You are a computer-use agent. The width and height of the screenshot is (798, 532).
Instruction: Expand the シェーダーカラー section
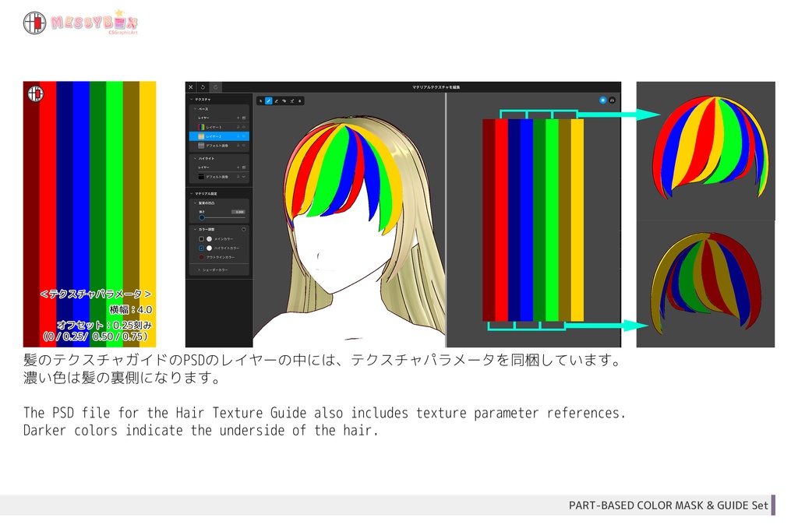[x=199, y=270]
